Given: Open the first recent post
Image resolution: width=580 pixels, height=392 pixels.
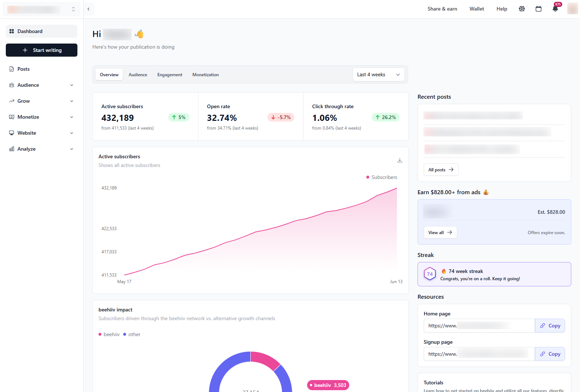Looking at the screenshot, I should click(x=473, y=115).
